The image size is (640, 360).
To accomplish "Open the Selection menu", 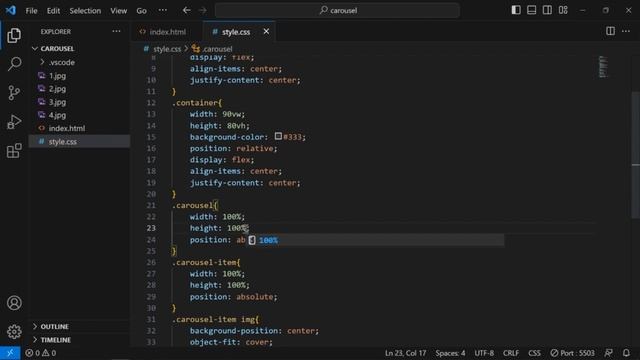I will point(85,11).
